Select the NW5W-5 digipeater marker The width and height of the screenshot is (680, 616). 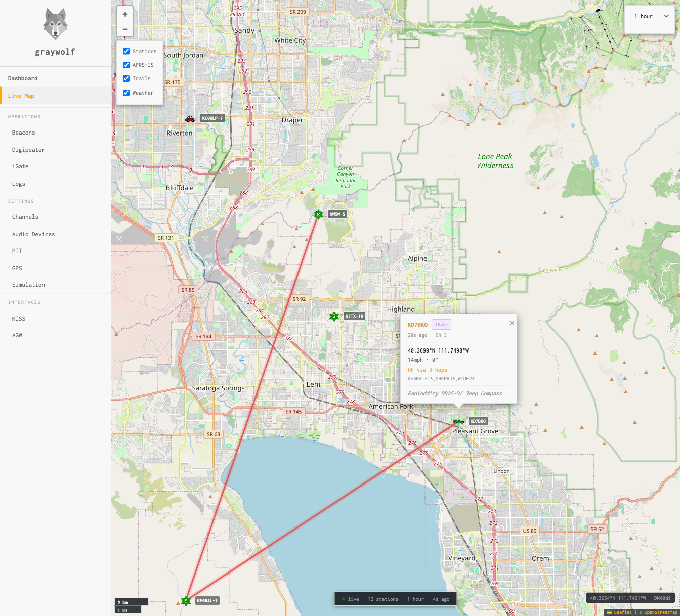(x=318, y=214)
